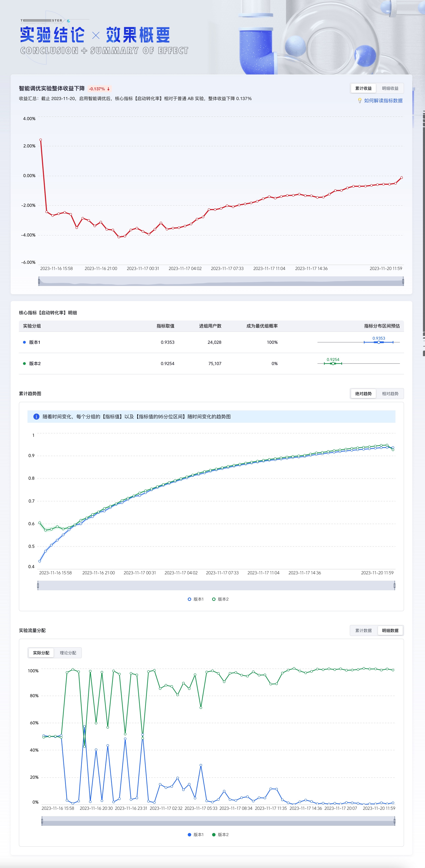Toggle 版本2 legend in cumulative trend chart
425x868 pixels.
pyautogui.click(x=220, y=599)
